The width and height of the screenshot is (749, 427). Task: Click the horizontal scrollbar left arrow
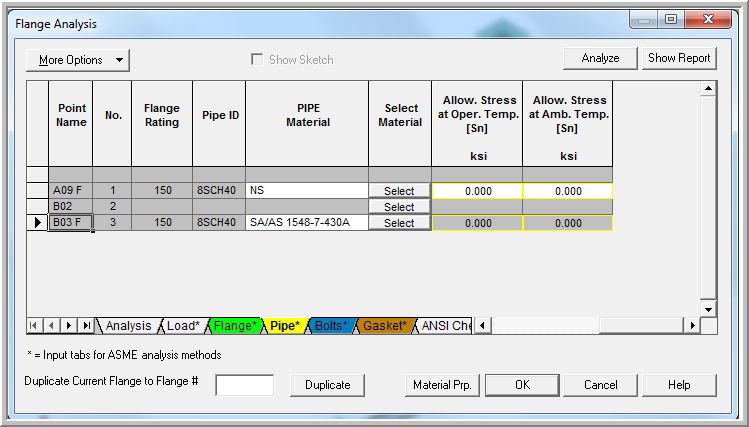coord(482,326)
